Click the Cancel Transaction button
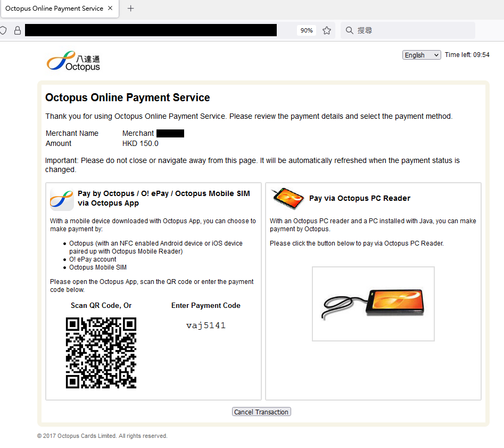Image resolution: width=504 pixels, height=448 pixels. tap(261, 412)
